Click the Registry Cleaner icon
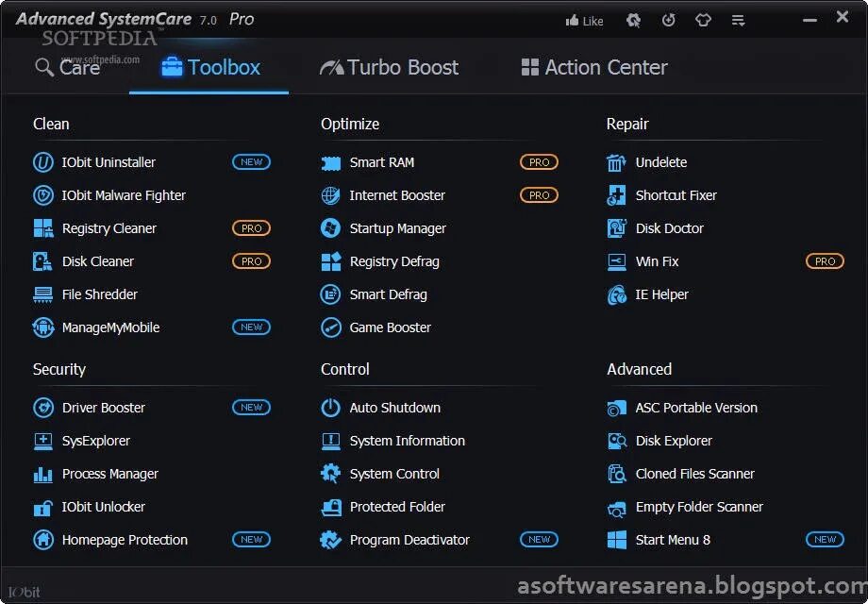The image size is (868, 604). (x=43, y=228)
